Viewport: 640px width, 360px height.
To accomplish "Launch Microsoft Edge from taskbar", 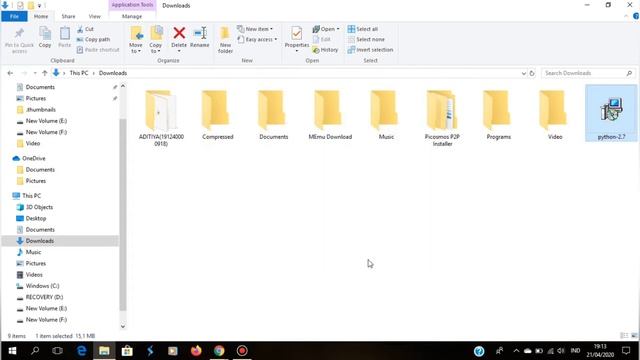I will pos(82,351).
